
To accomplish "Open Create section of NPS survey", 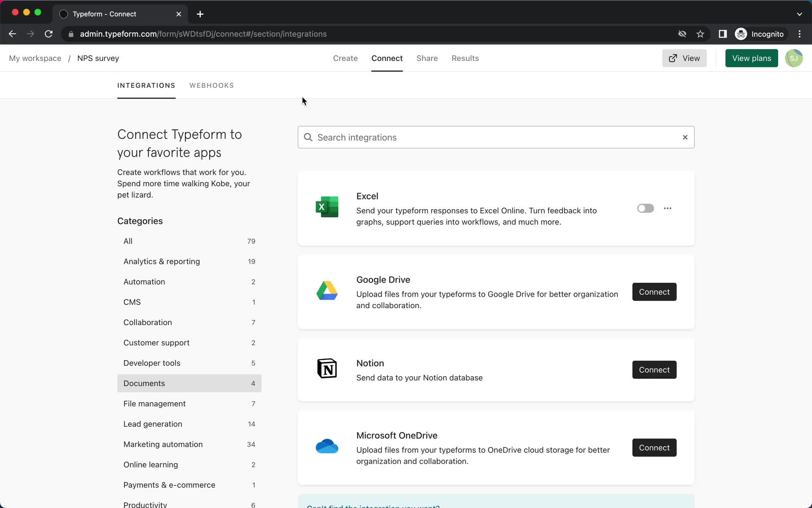I will pyautogui.click(x=345, y=58).
